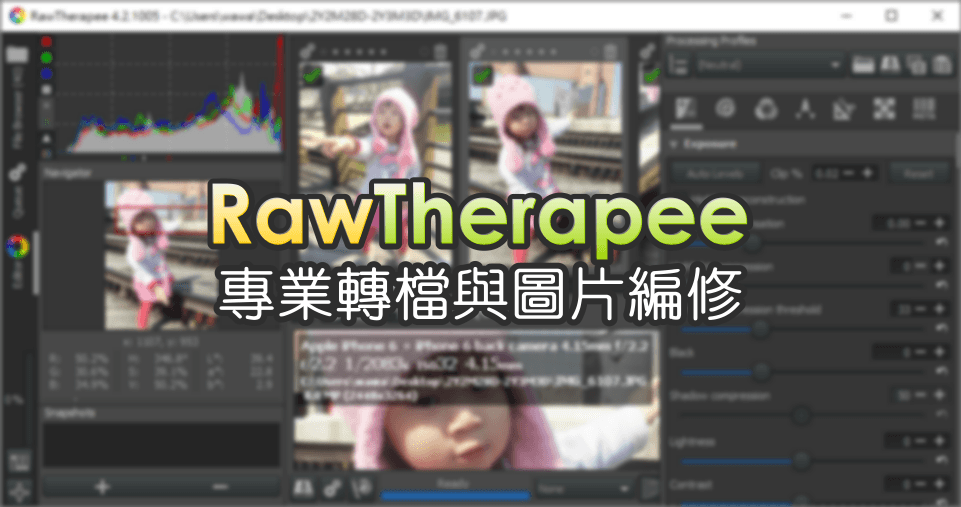Adjust the Lightness slider
Image resolution: width=961 pixels, height=507 pixels.
point(803,460)
